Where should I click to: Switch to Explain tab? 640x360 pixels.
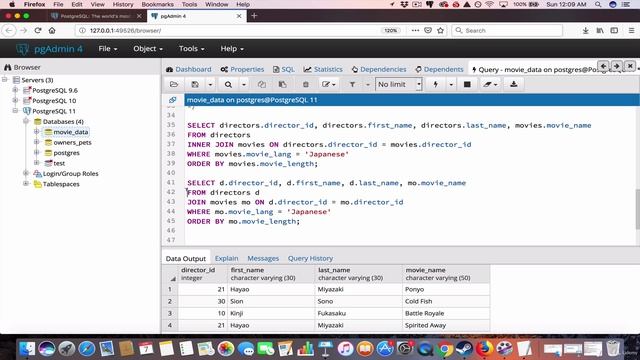pyautogui.click(x=227, y=258)
